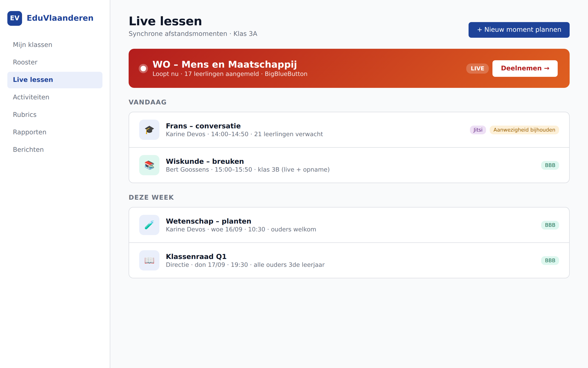Click the open book icon for Klassenraad
Viewport: 588px width, 368px height.
tap(149, 260)
